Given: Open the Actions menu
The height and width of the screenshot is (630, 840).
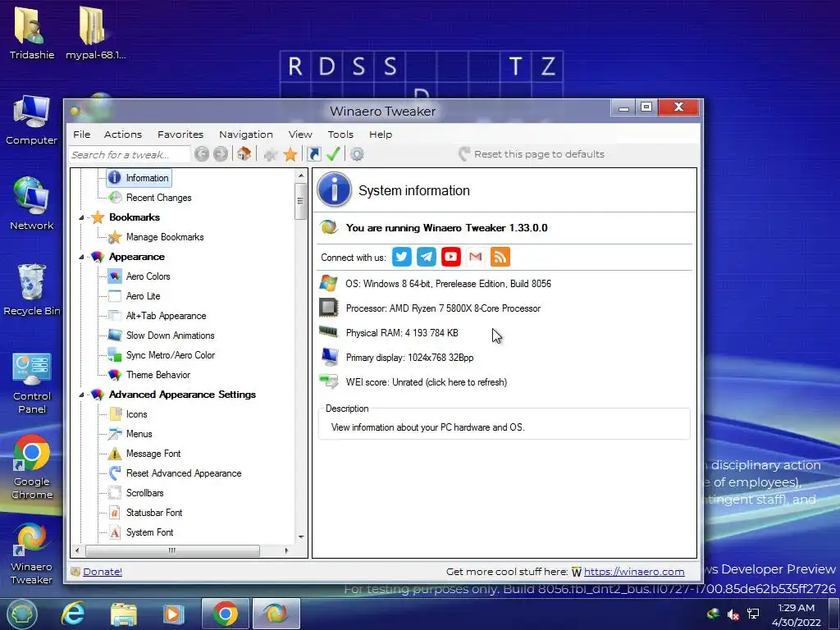Looking at the screenshot, I should 123,135.
